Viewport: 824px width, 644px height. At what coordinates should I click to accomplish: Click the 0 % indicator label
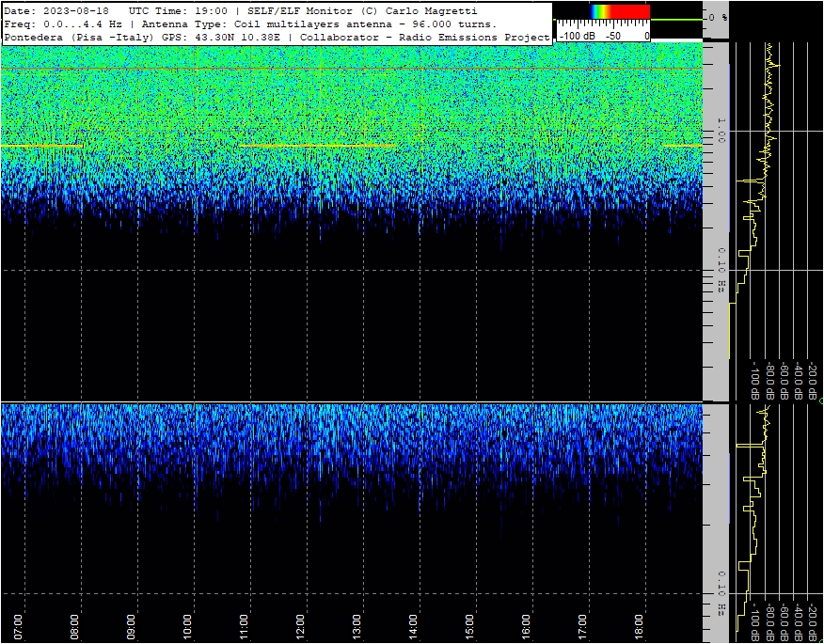(719, 17)
